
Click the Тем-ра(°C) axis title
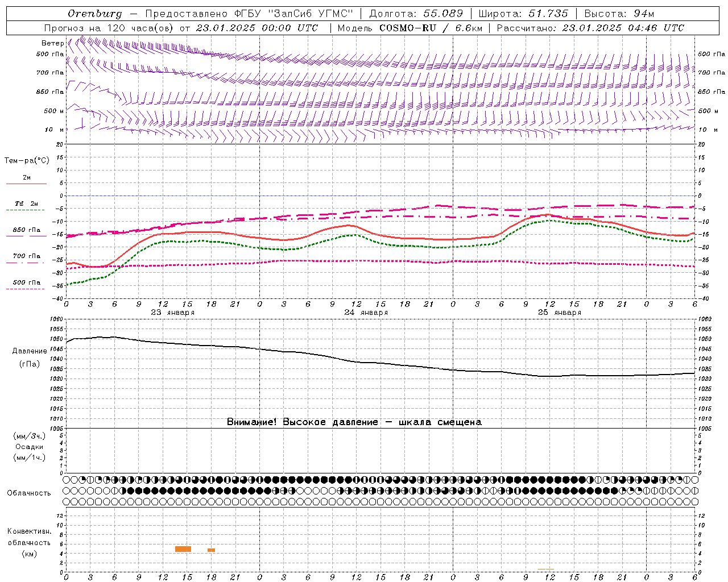[x=27, y=161]
